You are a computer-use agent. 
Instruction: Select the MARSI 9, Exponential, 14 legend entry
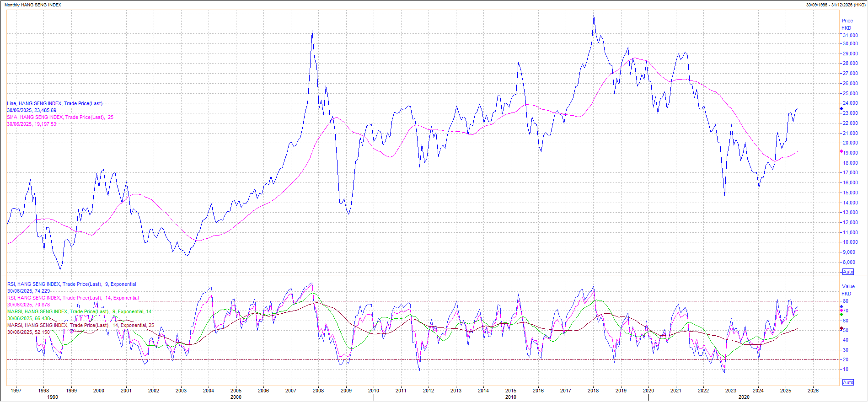point(79,312)
